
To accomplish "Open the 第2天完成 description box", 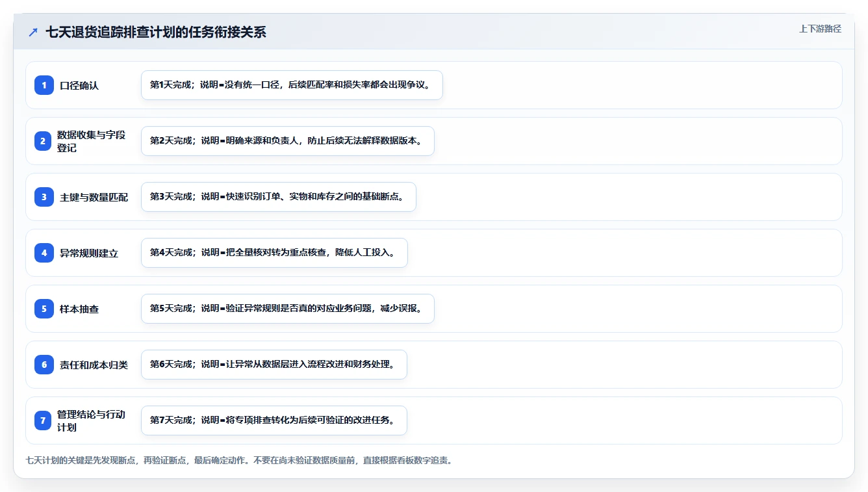I will pos(287,141).
